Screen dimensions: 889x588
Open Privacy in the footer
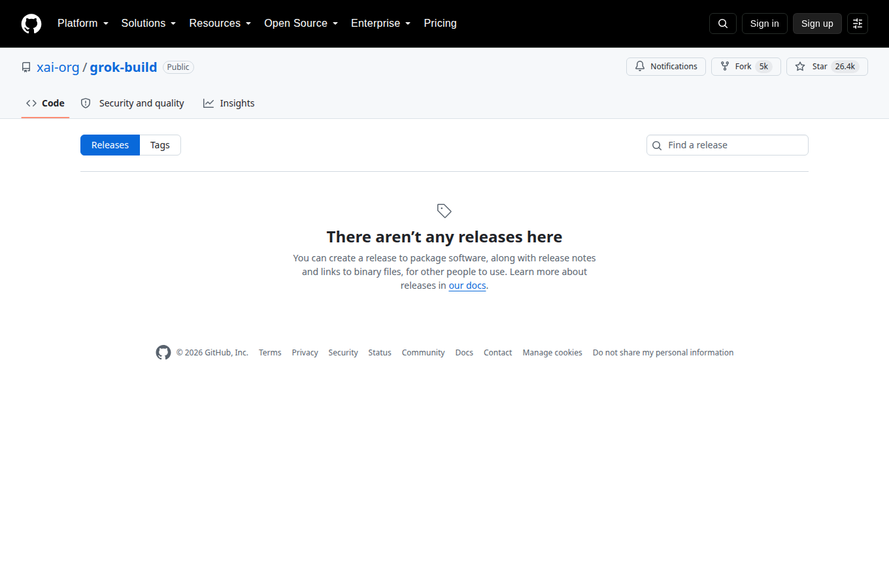coord(305,353)
